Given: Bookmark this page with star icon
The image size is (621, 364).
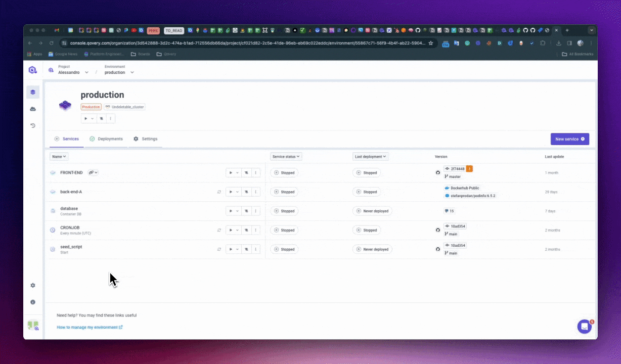Looking at the screenshot, I should point(431,43).
